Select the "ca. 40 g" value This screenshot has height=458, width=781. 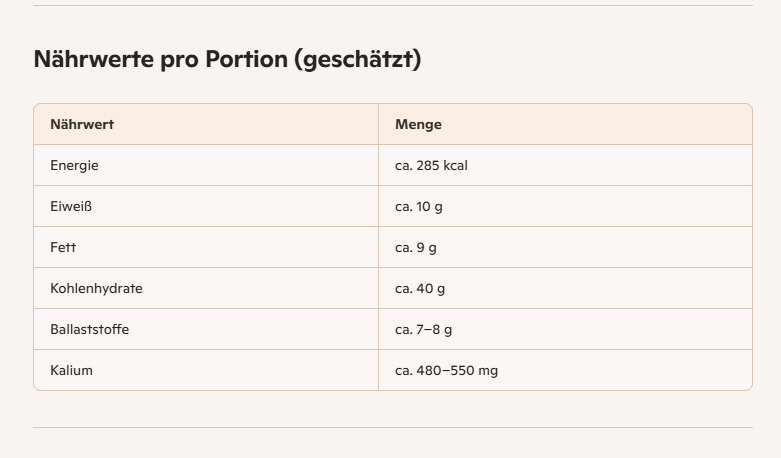click(420, 289)
